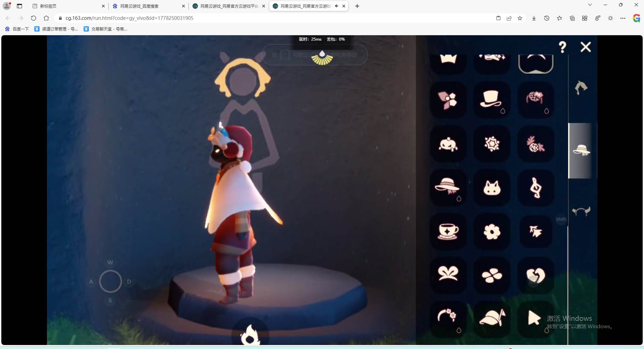Select the teacup hat
This screenshot has height=349, width=644.
point(448,231)
